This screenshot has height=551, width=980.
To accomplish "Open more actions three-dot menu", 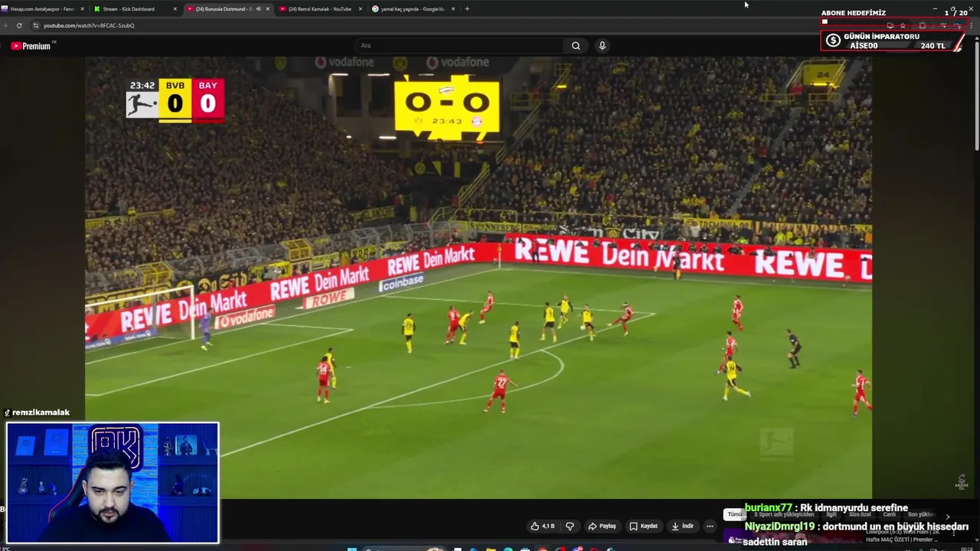I will click(x=710, y=526).
